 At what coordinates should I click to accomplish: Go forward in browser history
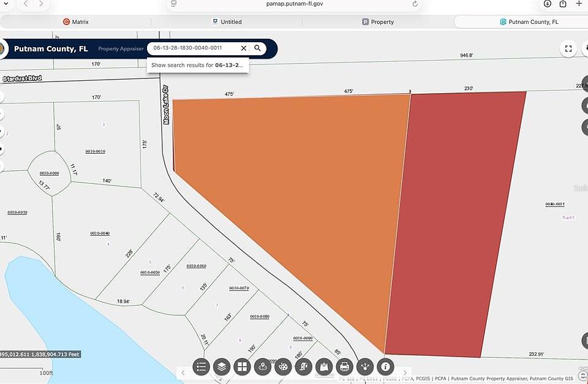point(41,4)
